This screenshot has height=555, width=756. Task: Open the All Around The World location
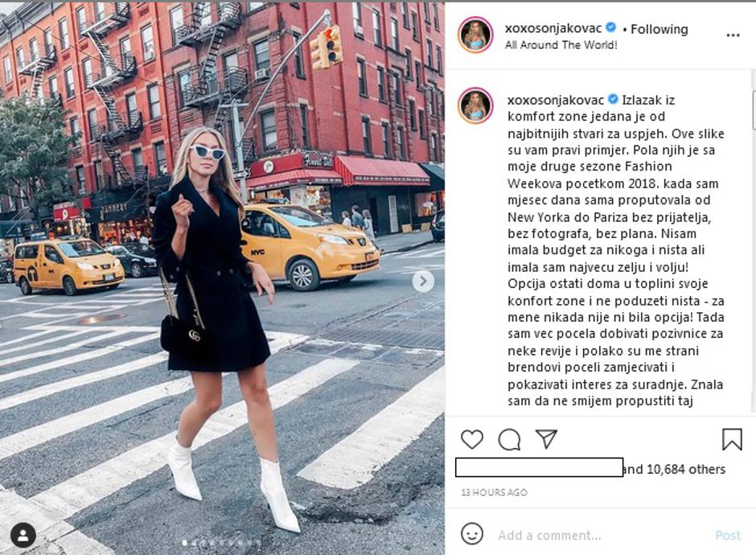tap(561, 45)
